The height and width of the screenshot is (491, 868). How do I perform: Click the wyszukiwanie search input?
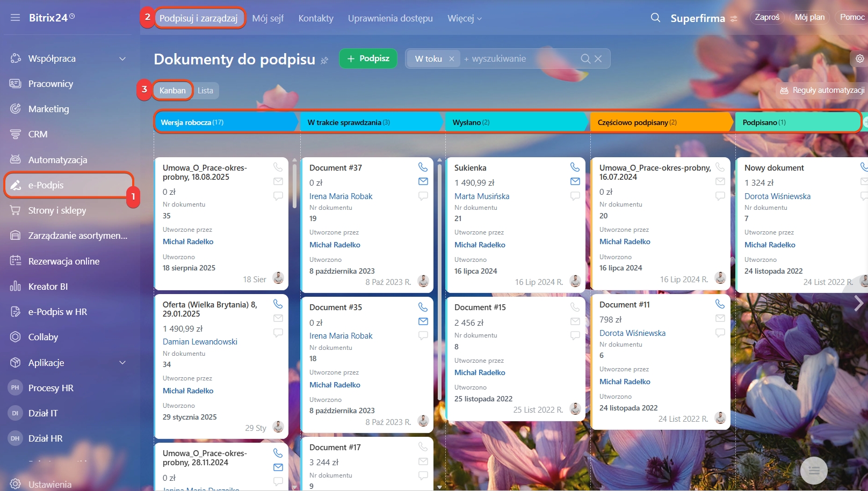(x=518, y=58)
